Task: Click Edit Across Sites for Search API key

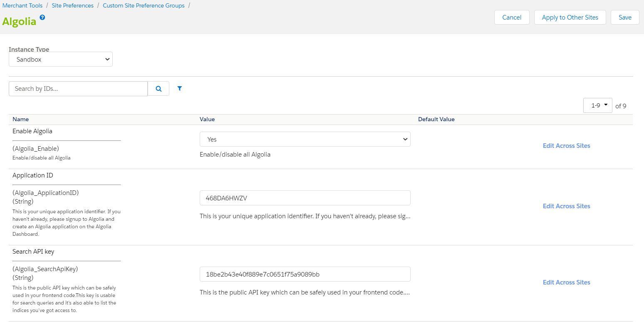Action: pyautogui.click(x=566, y=282)
